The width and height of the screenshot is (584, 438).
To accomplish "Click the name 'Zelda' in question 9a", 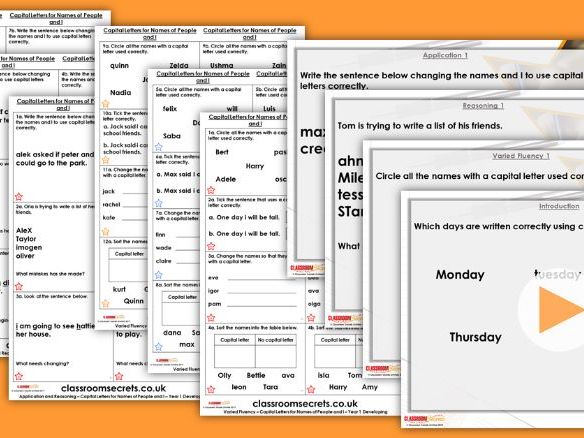I will click(179, 66).
